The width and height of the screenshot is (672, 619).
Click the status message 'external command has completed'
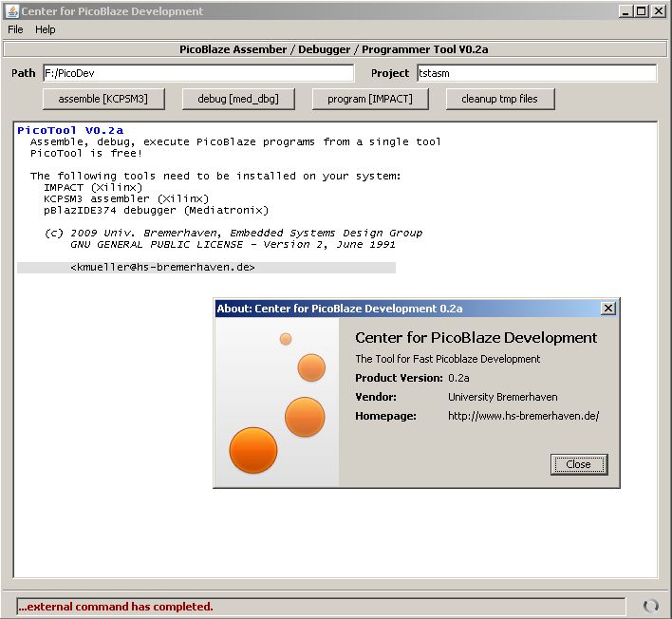click(116, 607)
